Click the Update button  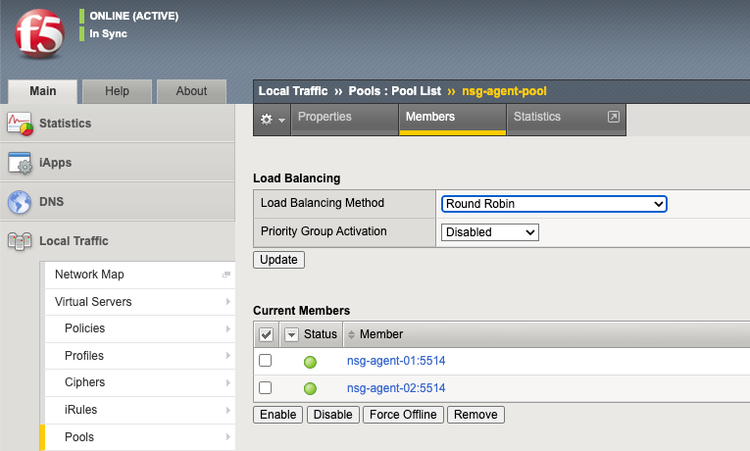(279, 259)
